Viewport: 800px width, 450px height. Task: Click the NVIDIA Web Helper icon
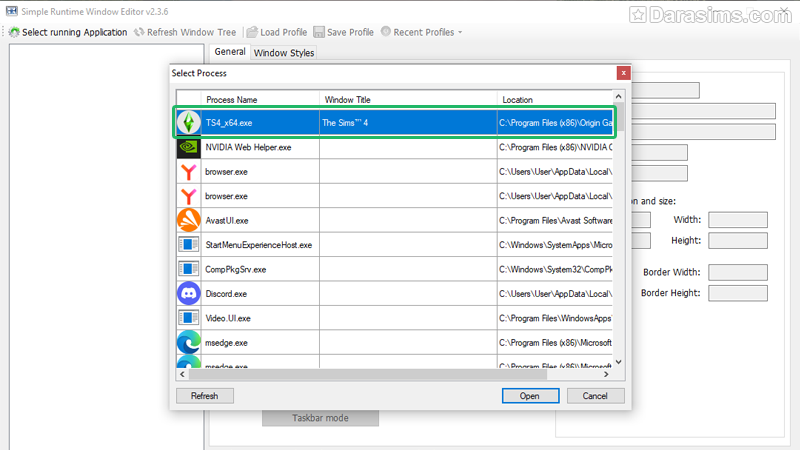(x=188, y=147)
